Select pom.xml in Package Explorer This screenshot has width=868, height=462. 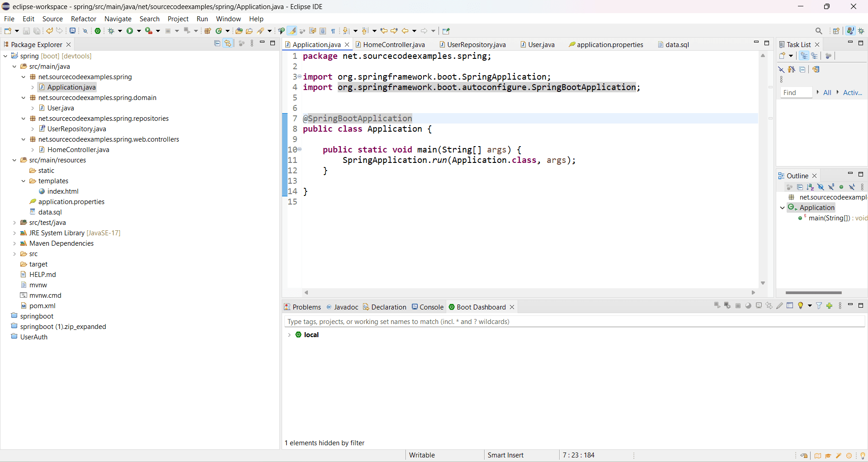click(x=42, y=306)
